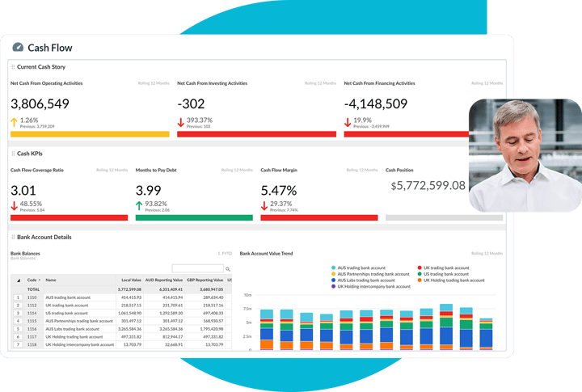Screen dimensions: 582x392
Task: Select row number 1 in Bank Balances
Action: pos(18,297)
